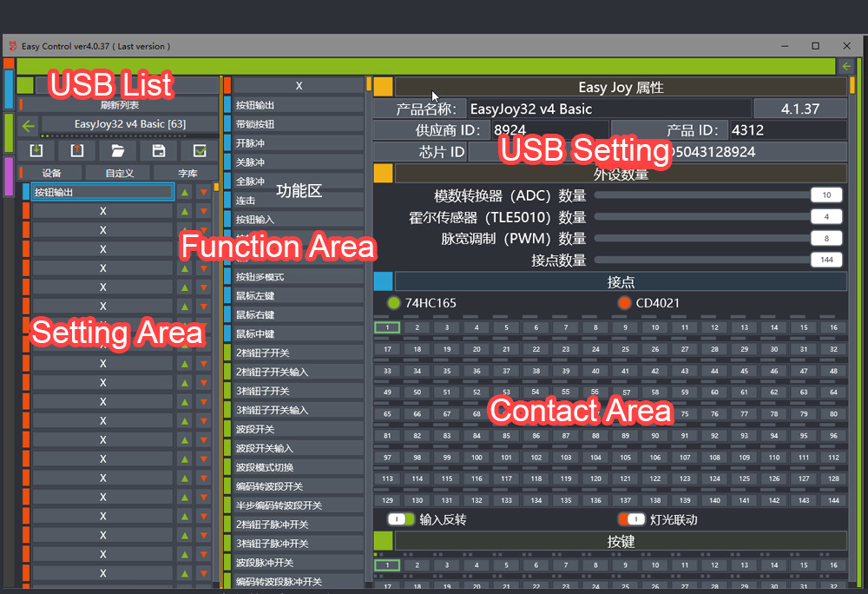This screenshot has width=868, height=594.
Task: Toggle the 输入反转 switch
Action: [x=401, y=519]
